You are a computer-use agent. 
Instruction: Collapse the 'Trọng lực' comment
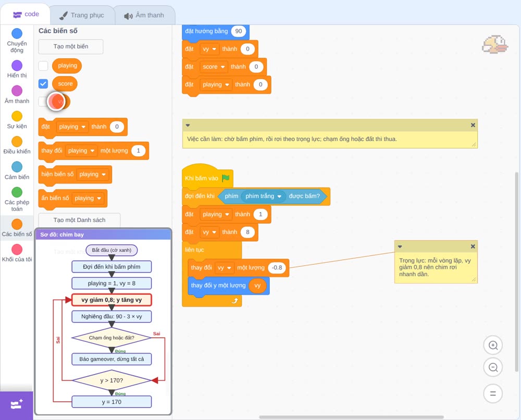click(400, 246)
